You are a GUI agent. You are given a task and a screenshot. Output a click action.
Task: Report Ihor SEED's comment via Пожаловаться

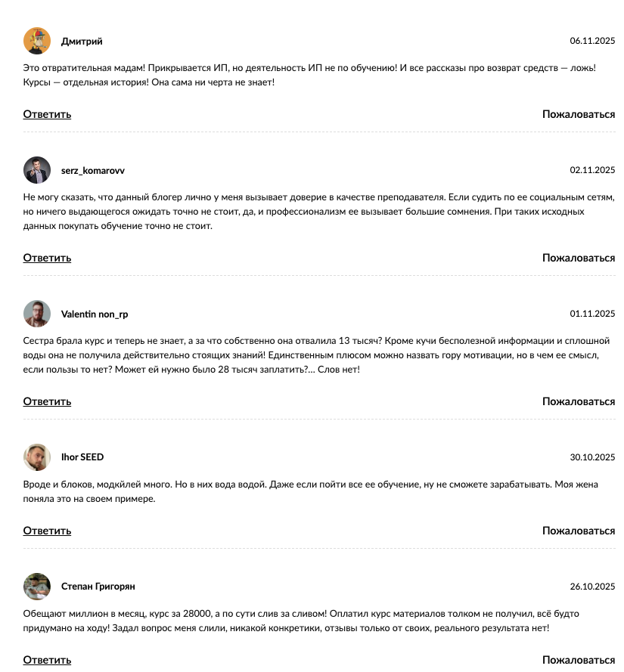point(579,531)
